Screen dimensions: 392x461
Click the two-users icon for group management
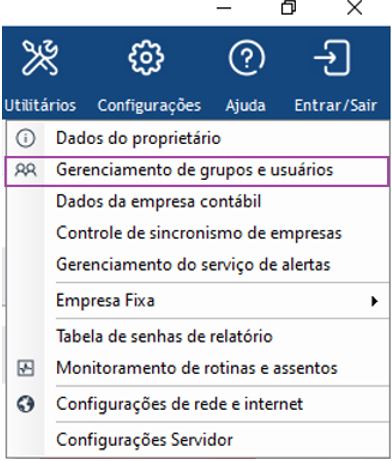pyautogui.click(x=26, y=170)
